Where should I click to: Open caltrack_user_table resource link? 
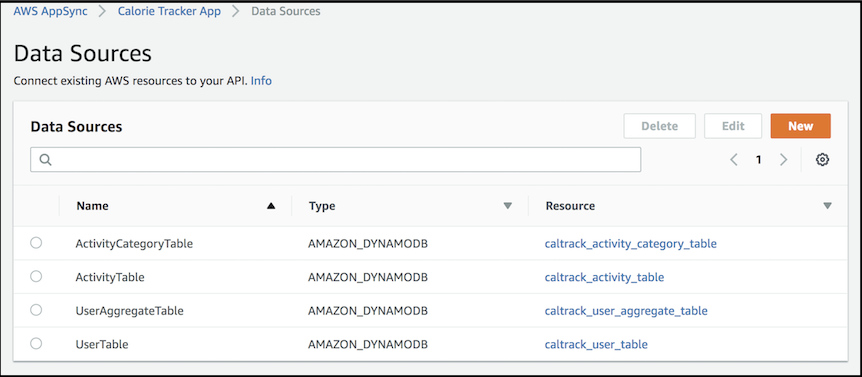coord(596,345)
